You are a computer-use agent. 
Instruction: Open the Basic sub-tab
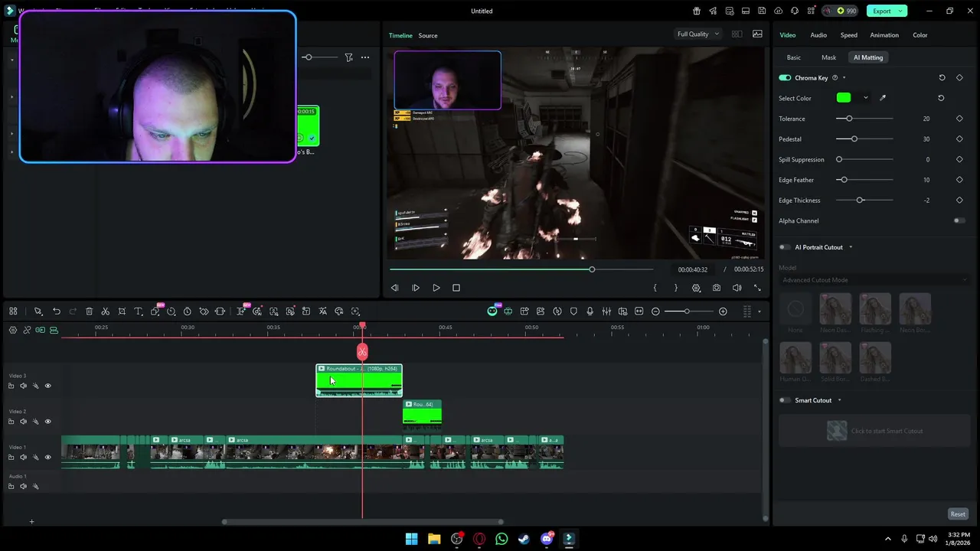click(x=794, y=57)
